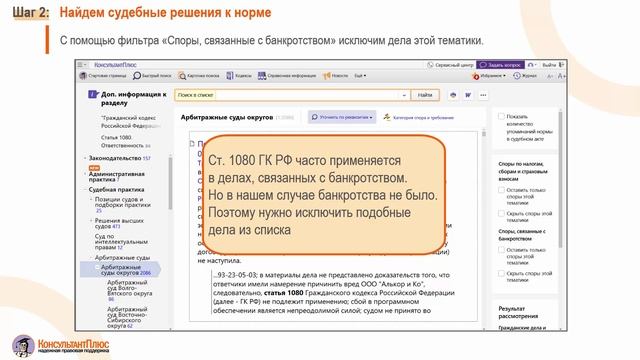Image resolution: width=640 pixels, height=360 pixels.
Task: Open the three-dots more actions menu
Action: click(x=483, y=95)
